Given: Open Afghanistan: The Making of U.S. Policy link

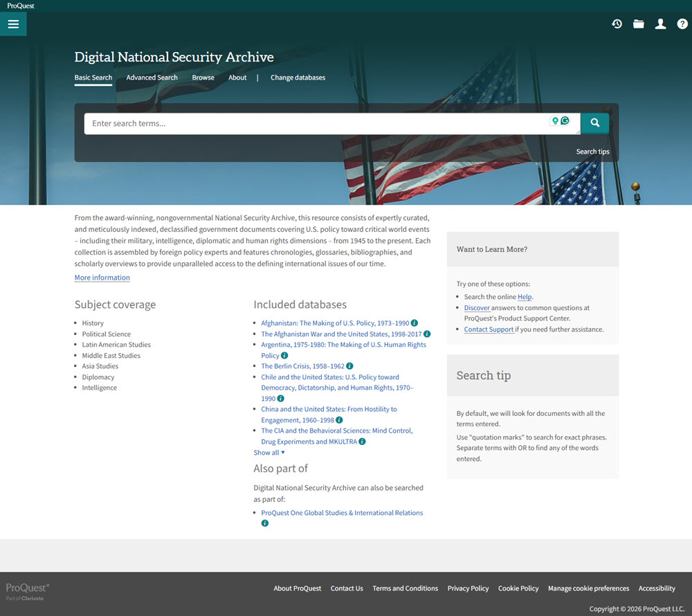Looking at the screenshot, I should tap(335, 323).
